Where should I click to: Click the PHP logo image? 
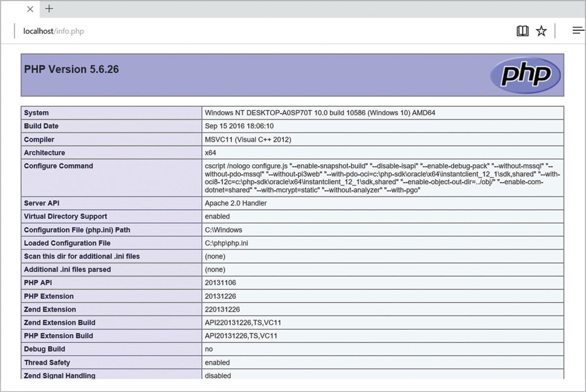pyautogui.click(x=525, y=75)
